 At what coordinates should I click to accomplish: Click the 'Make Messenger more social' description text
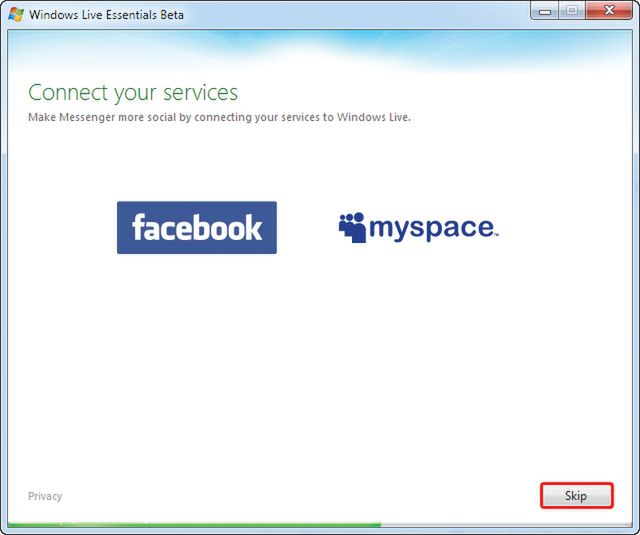coord(219,118)
